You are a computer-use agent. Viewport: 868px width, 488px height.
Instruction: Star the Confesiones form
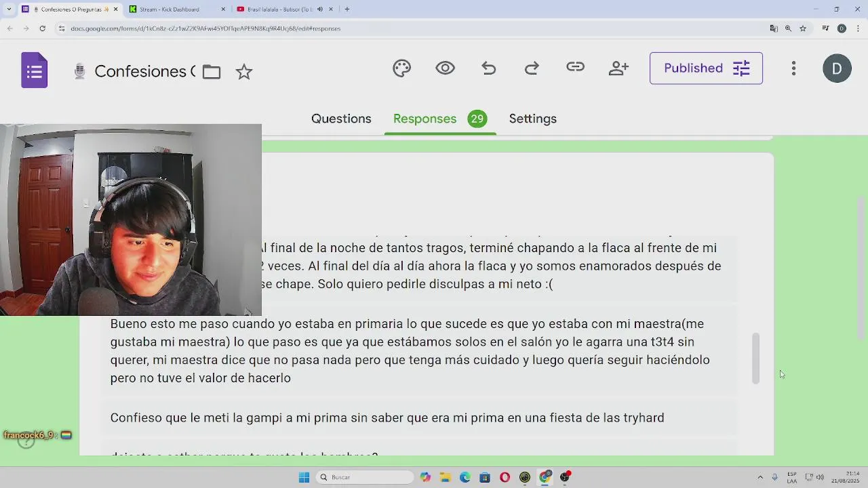pyautogui.click(x=244, y=72)
